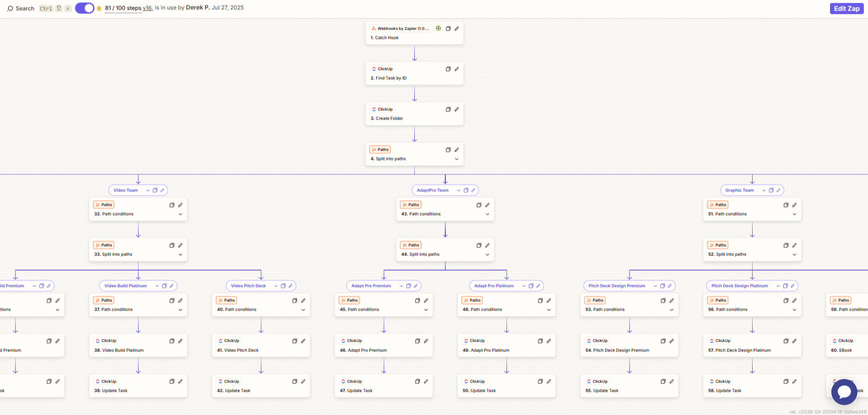Select the Video Pitch Deck path label
This screenshot has width=868, height=415.
coord(248,286)
